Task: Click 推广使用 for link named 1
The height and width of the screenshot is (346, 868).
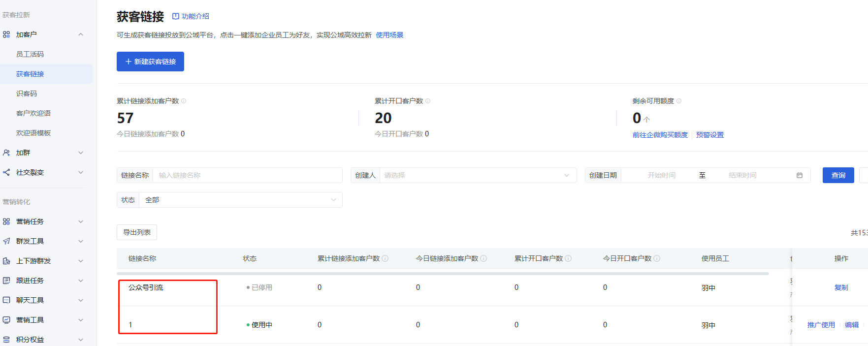Action: coord(821,325)
